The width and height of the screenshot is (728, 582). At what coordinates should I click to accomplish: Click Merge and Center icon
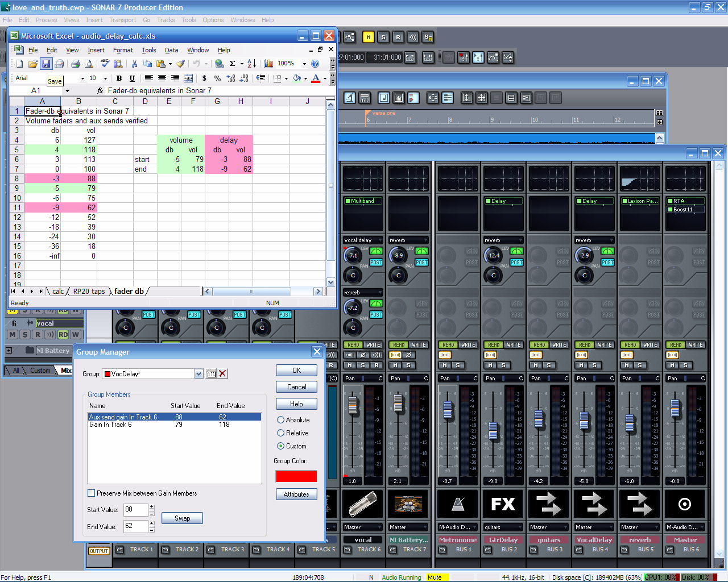[188, 78]
